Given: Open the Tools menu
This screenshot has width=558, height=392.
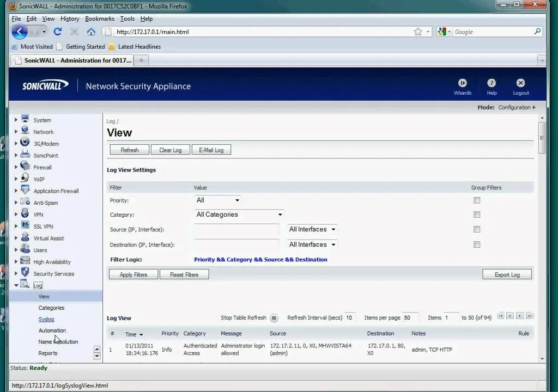Looking at the screenshot, I should pyautogui.click(x=127, y=19).
